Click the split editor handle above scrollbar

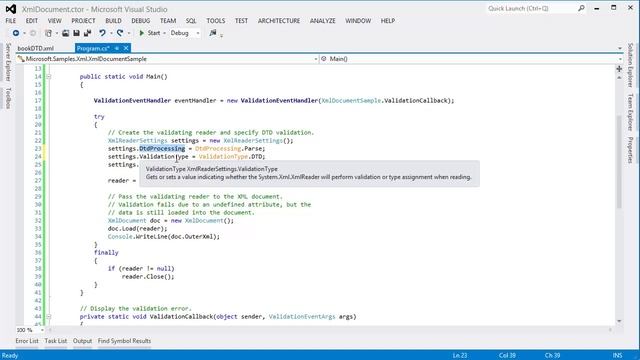click(619, 69)
